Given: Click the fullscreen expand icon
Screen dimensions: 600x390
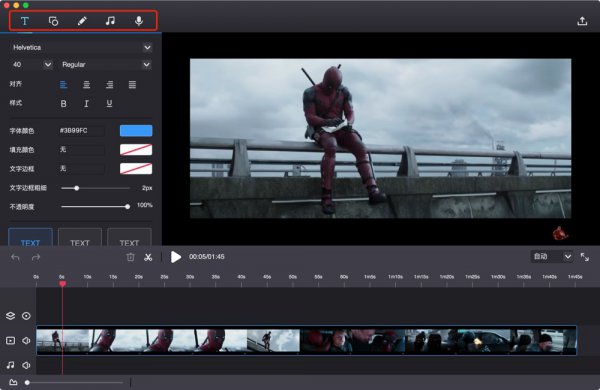Looking at the screenshot, I should point(585,257).
